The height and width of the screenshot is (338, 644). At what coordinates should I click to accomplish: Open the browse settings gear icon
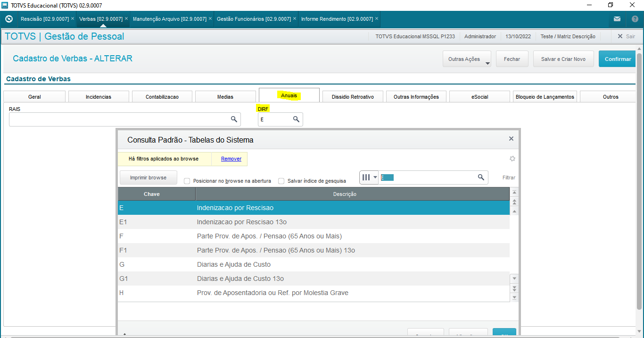512,159
